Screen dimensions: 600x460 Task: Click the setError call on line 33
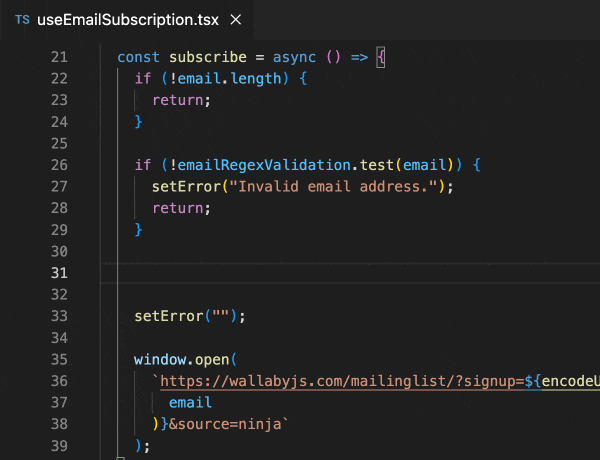(168, 316)
